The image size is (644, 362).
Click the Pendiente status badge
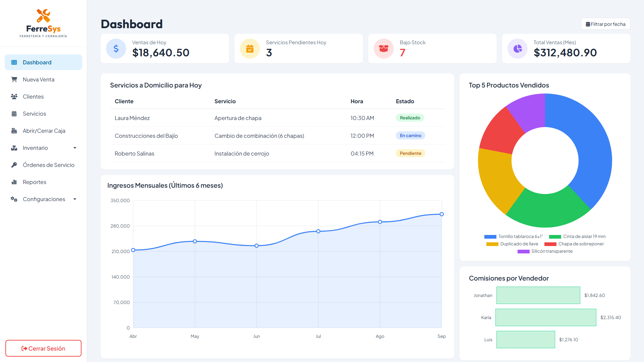[411, 153]
